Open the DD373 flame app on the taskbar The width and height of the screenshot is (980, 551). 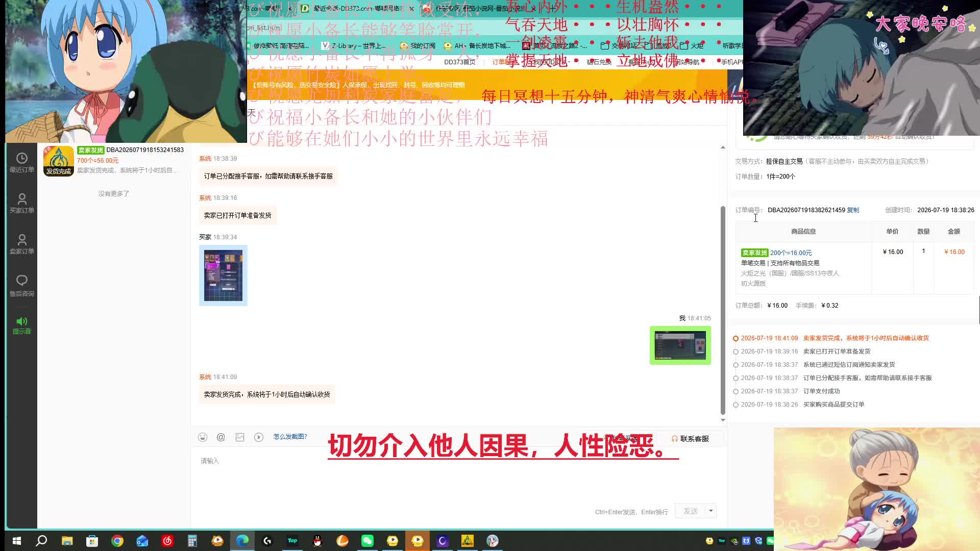[468, 541]
